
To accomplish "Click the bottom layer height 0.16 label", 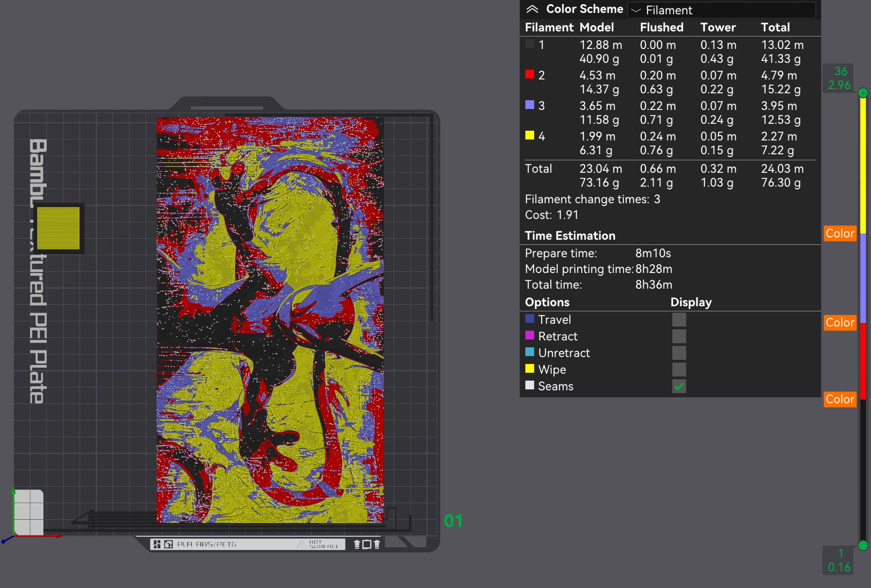I will 839,567.
